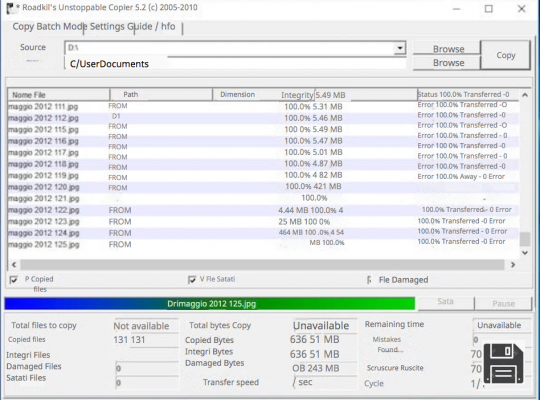This screenshot has width=540, height=400.
Task: Click the Pause button
Action: (503, 304)
